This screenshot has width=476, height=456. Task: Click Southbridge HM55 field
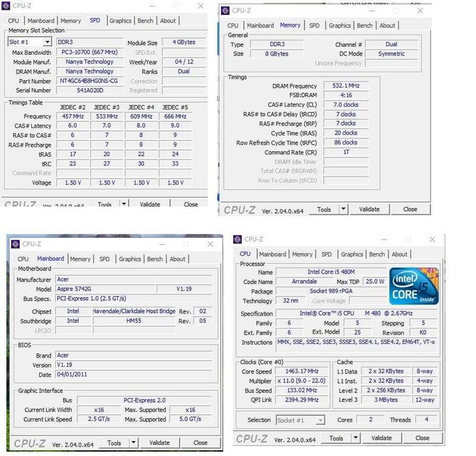134,321
